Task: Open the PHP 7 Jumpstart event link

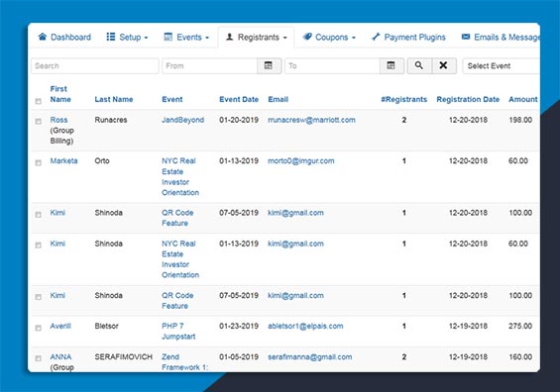Action: point(178,332)
